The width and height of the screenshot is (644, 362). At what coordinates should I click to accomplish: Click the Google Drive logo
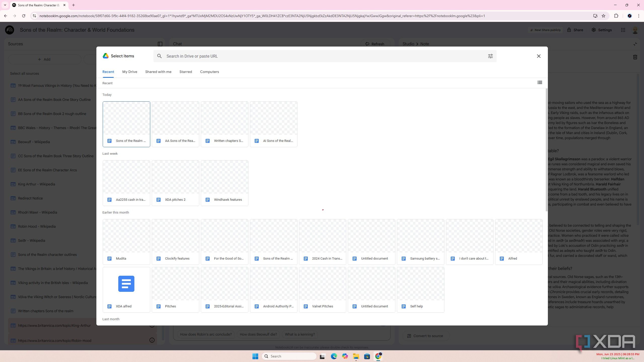point(105,56)
